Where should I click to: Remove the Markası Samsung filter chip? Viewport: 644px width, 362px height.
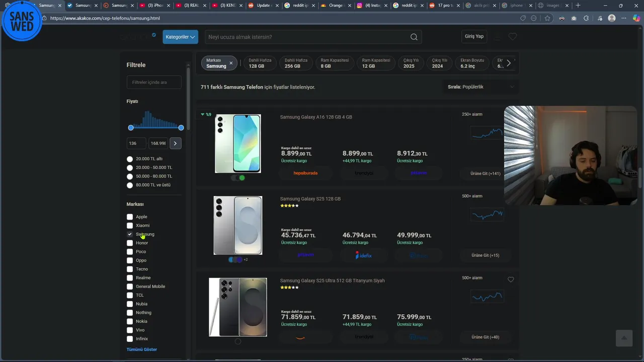tap(231, 63)
